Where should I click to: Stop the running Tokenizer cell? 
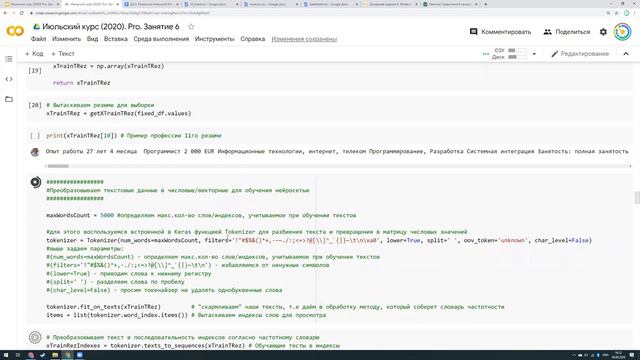[x=36, y=182]
